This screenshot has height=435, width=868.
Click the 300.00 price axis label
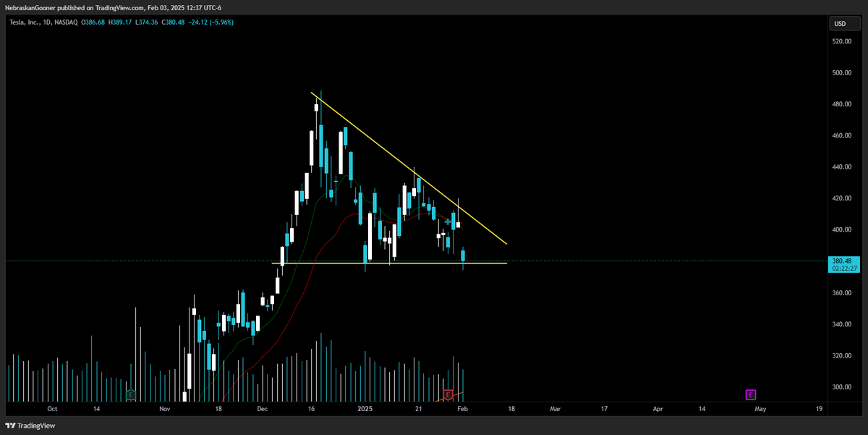pos(841,387)
